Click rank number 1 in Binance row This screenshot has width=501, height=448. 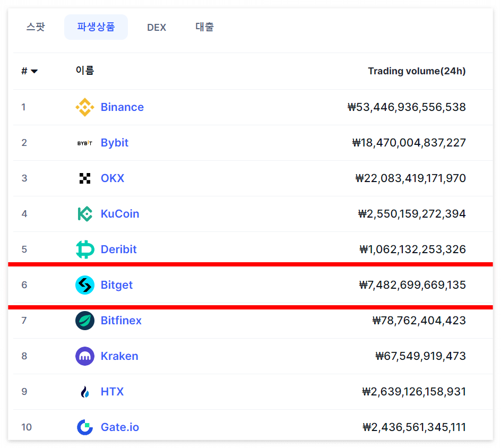click(x=24, y=107)
